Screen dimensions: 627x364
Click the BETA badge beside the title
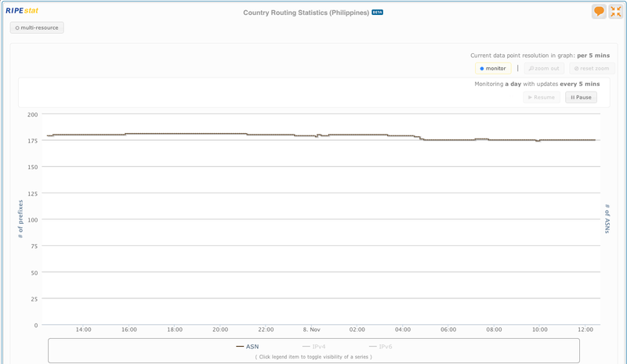click(x=377, y=13)
